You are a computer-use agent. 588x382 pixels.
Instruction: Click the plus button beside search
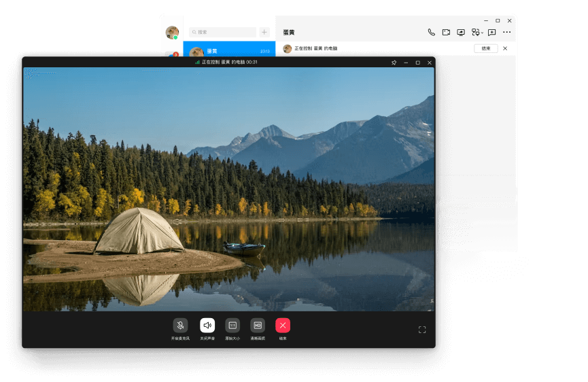tap(264, 32)
